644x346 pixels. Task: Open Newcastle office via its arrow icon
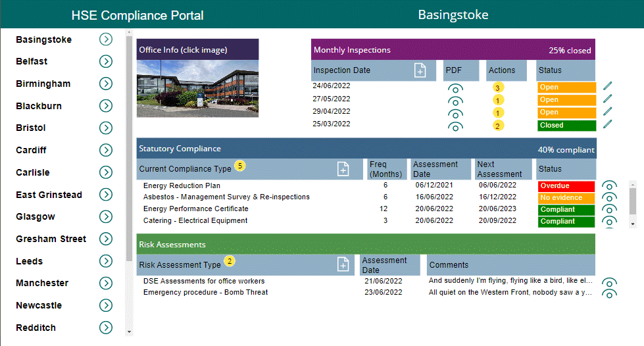coord(106,306)
